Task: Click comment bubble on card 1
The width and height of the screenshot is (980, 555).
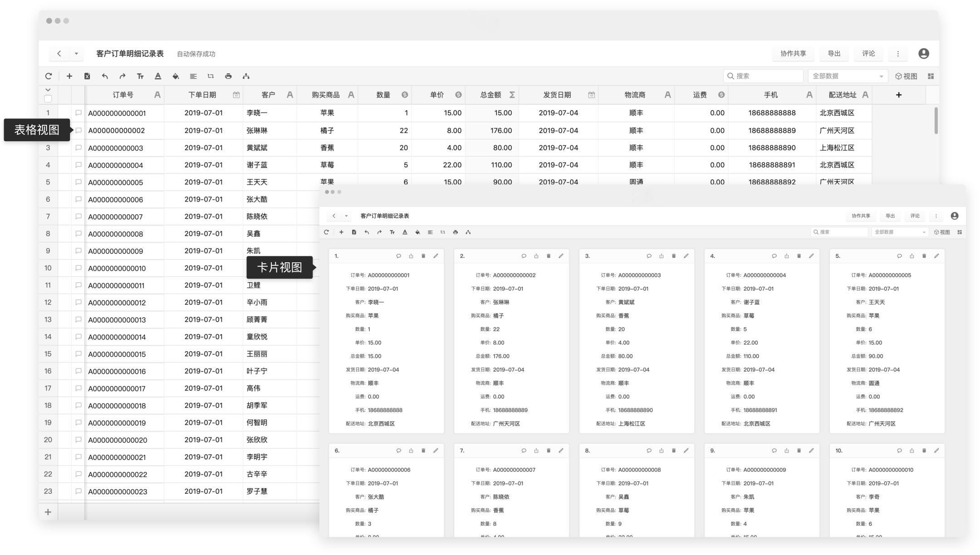Action: coord(399,256)
